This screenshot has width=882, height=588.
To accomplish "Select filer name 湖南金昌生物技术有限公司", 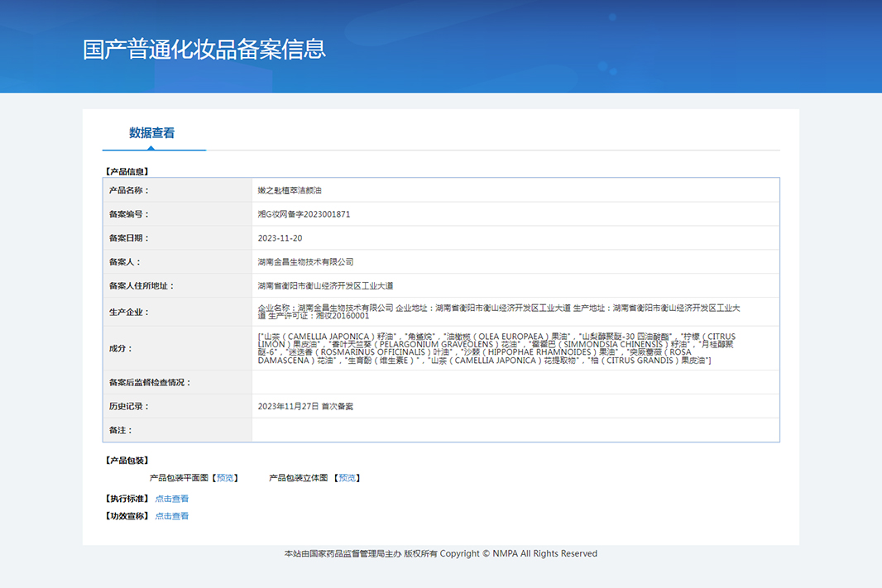I will point(305,262).
